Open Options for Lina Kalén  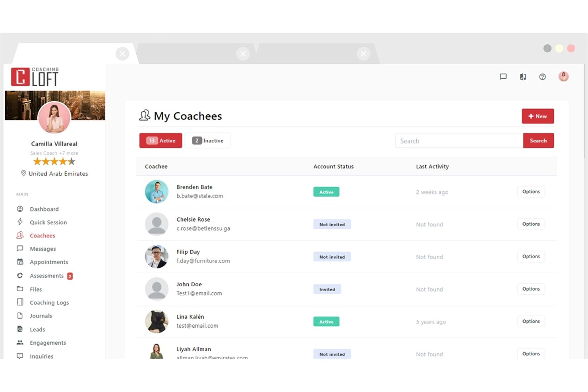click(x=531, y=321)
